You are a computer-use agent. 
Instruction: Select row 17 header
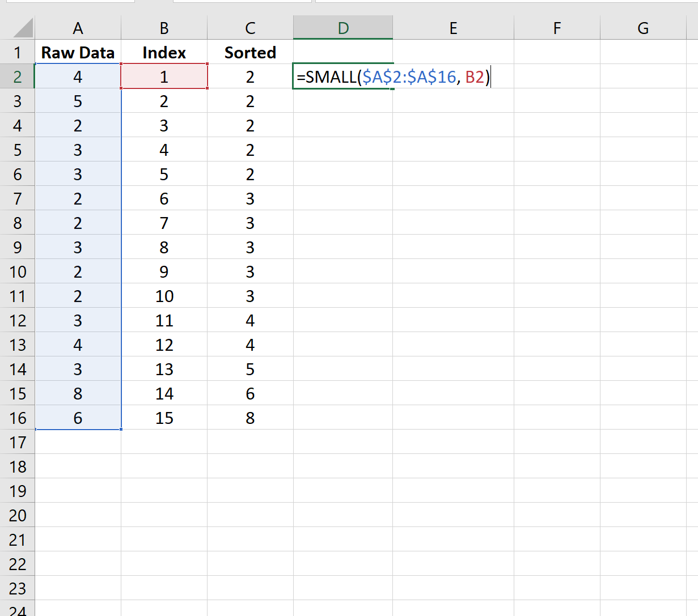(18, 442)
